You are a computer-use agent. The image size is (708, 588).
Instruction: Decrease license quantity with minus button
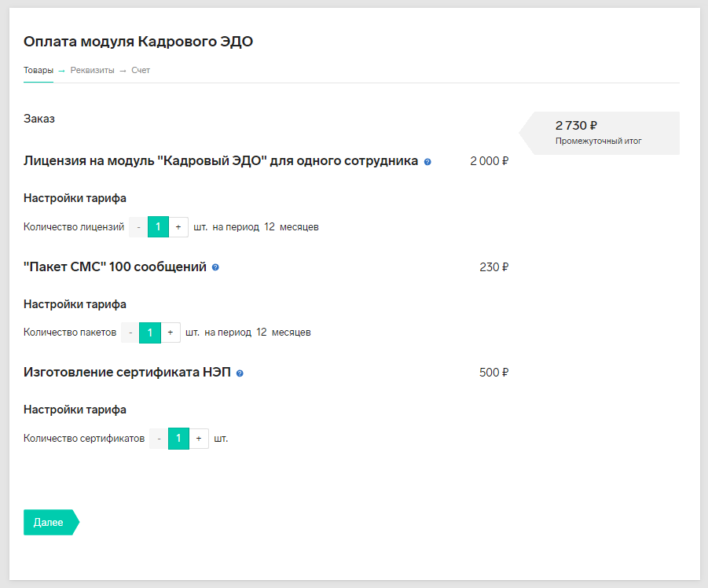tap(138, 226)
